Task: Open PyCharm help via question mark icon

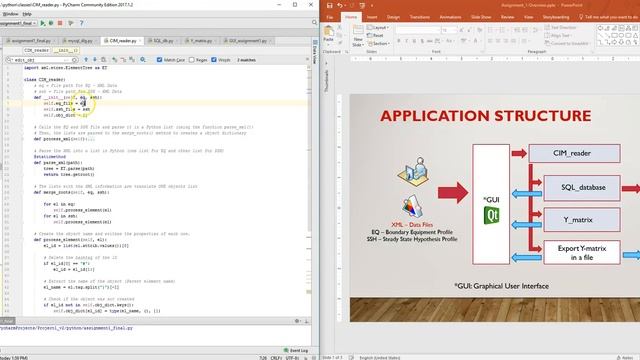Action: [x=81, y=23]
